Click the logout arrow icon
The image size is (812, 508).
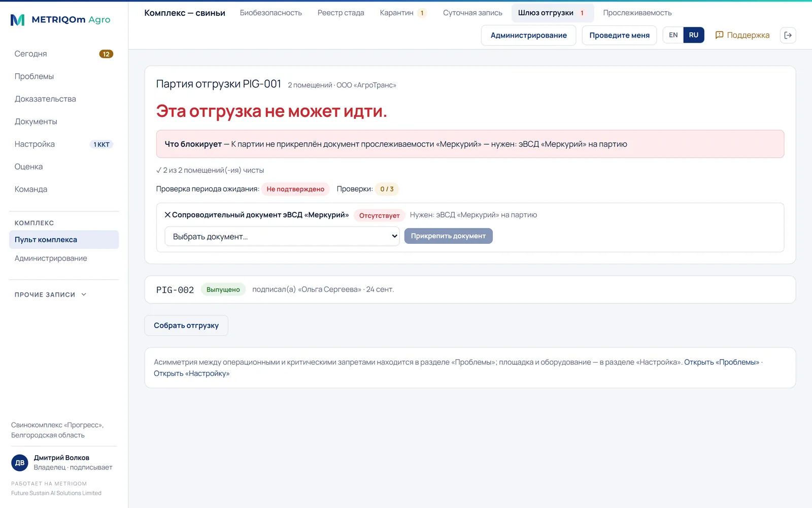(788, 35)
